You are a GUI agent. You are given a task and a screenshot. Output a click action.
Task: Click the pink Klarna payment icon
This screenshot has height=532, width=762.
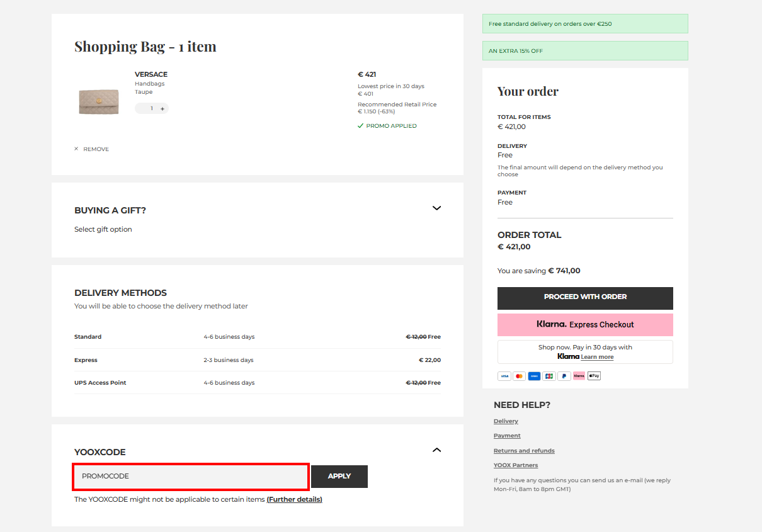coord(579,376)
